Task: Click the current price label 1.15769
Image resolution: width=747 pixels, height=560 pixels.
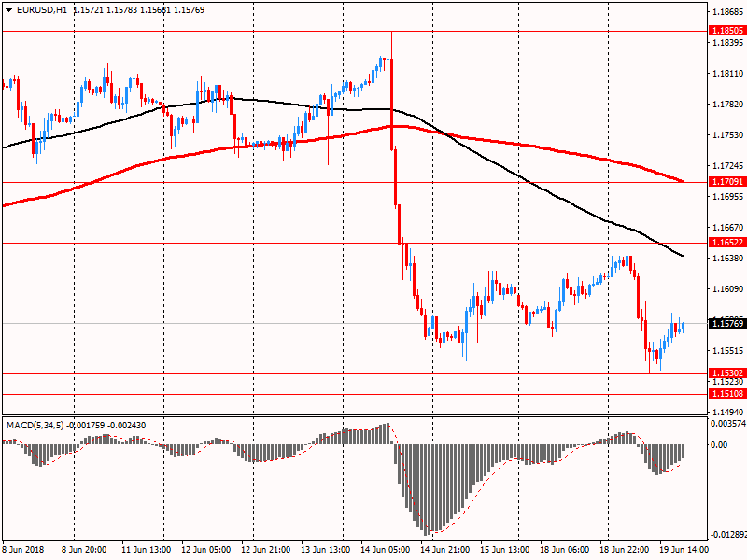Action: click(x=727, y=323)
